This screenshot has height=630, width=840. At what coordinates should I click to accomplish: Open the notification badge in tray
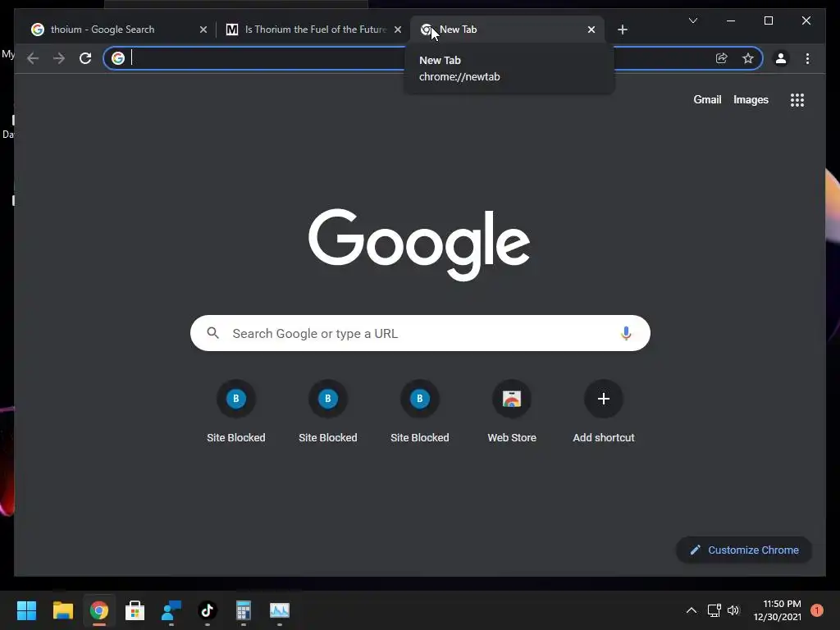click(817, 610)
